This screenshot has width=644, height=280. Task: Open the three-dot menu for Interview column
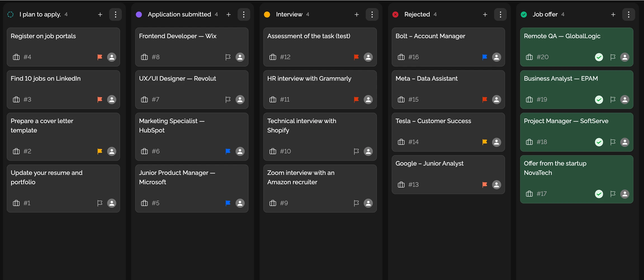[372, 15]
